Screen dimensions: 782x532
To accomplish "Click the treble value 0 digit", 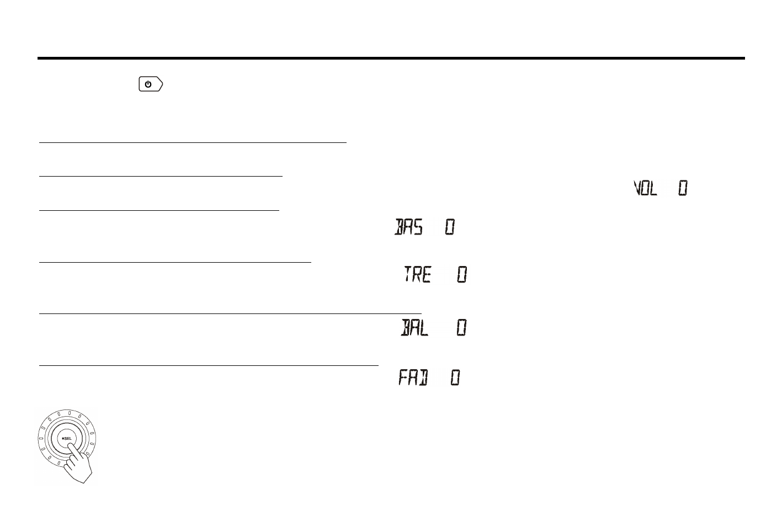I will pos(462,274).
